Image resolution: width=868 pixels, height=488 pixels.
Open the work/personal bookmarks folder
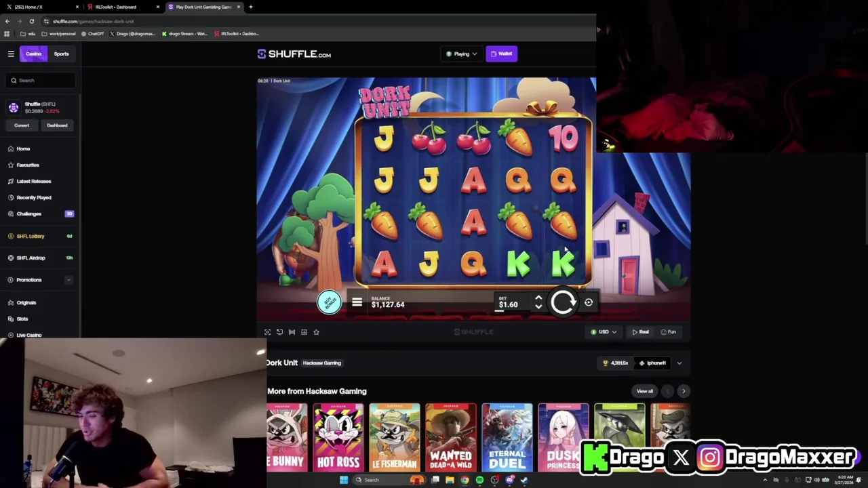coord(59,33)
